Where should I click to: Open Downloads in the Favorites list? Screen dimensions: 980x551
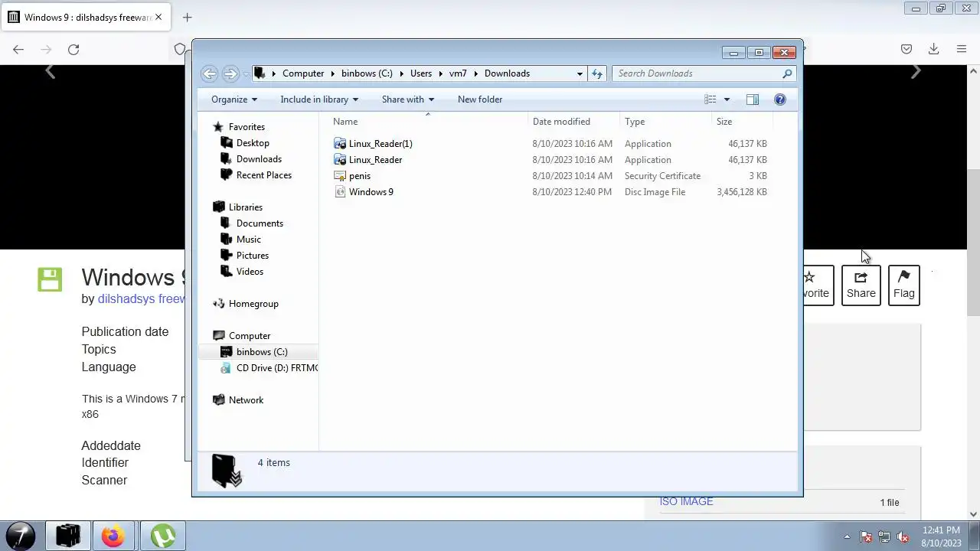[x=259, y=159]
